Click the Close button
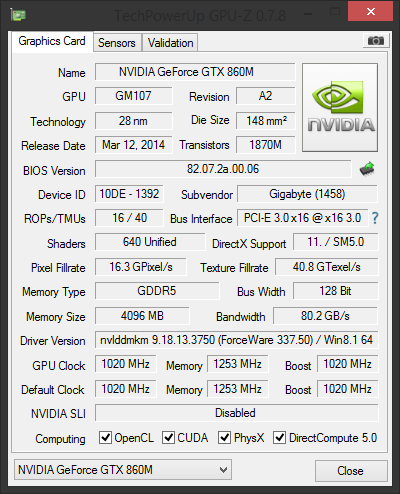400x494 pixels. (351, 471)
